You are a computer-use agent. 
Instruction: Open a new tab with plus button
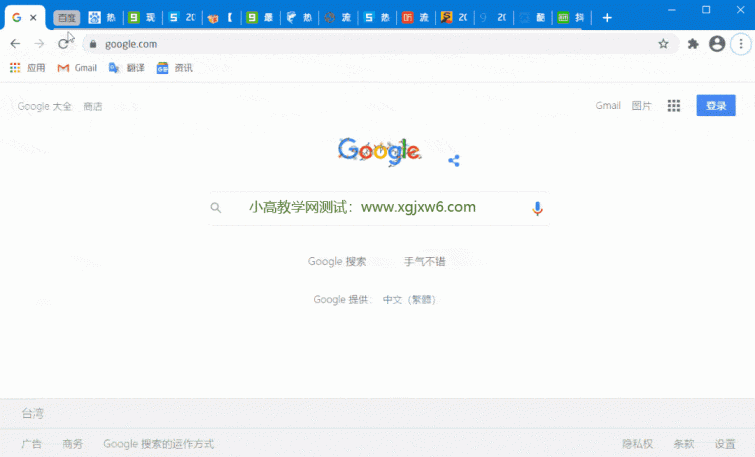pyautogui.click(x=607, y=18)
